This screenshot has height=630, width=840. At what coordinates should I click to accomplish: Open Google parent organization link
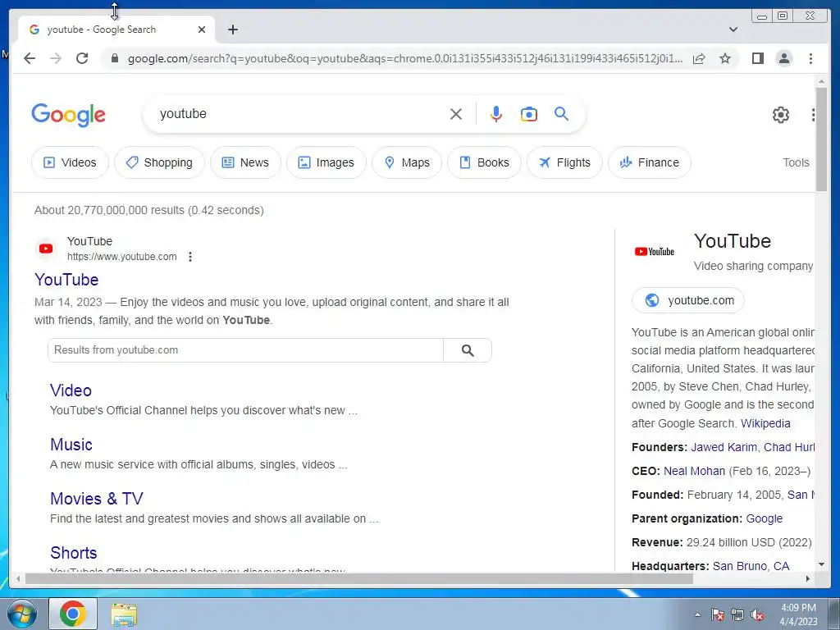tap(764, 518)
